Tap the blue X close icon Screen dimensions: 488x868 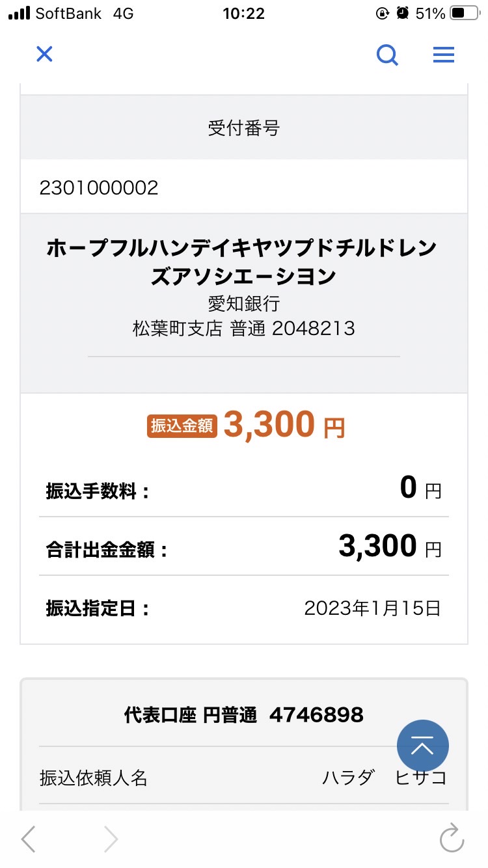click(44, 54)
